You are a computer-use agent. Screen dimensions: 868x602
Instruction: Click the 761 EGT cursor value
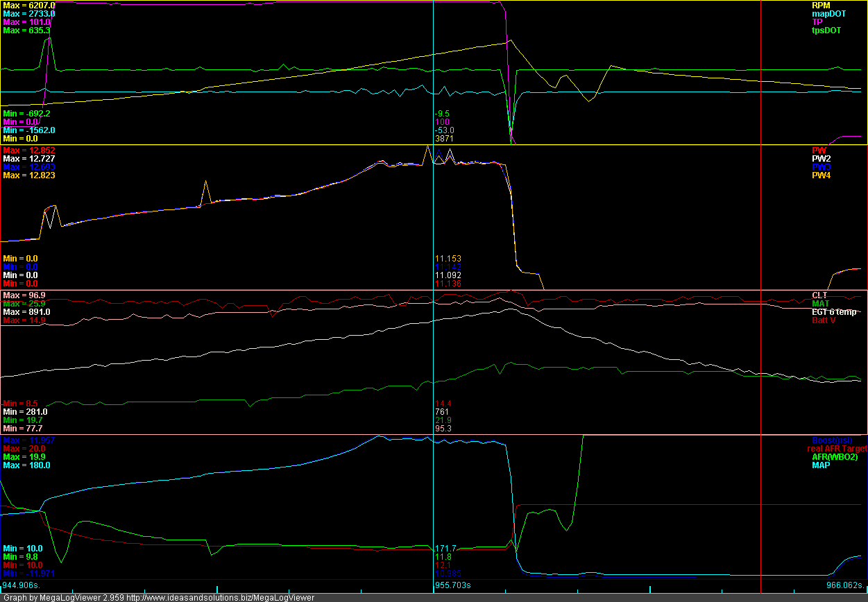(441, 412)
